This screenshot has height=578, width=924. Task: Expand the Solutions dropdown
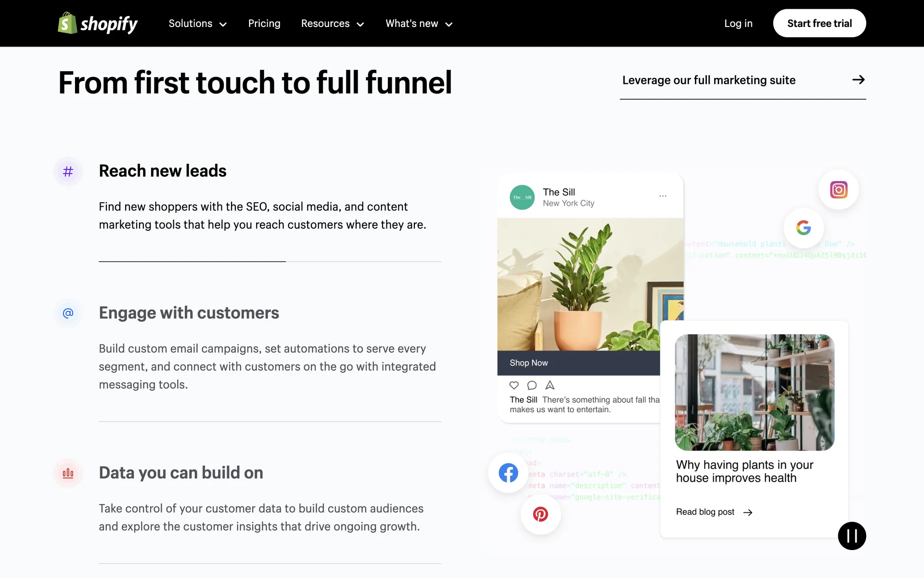(x=197, y=24)
